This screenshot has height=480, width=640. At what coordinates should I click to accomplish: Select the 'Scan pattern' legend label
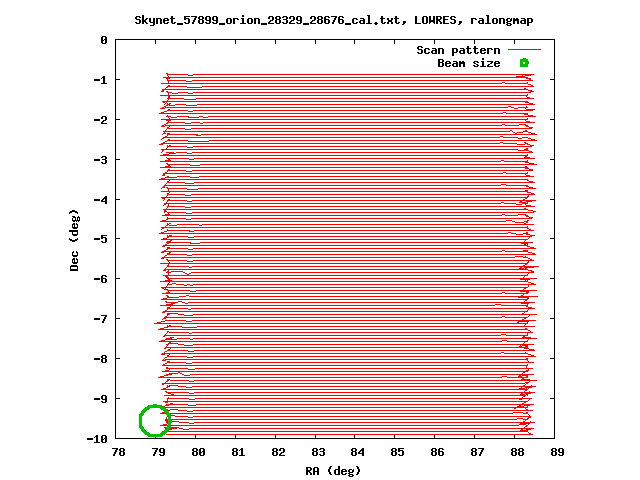(458, 50)
